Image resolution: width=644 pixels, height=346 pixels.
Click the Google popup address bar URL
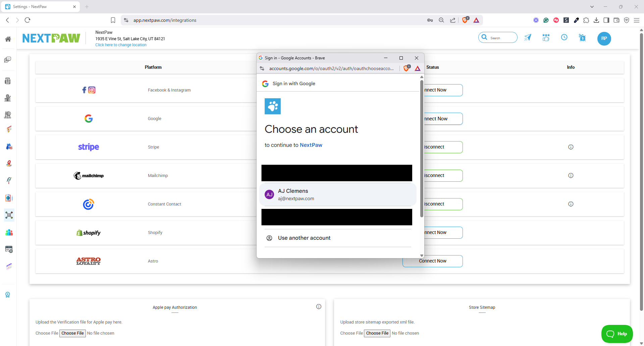click(331, 68)
